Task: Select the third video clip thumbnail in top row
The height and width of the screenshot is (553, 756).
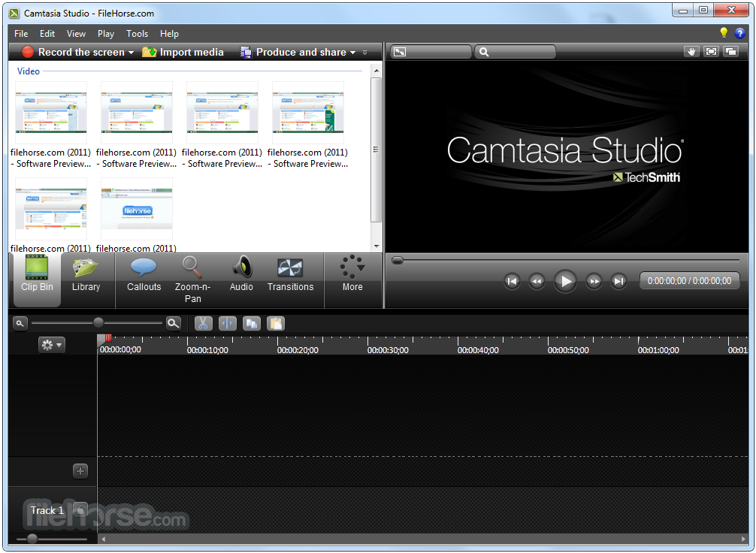Action: point(222,113)
